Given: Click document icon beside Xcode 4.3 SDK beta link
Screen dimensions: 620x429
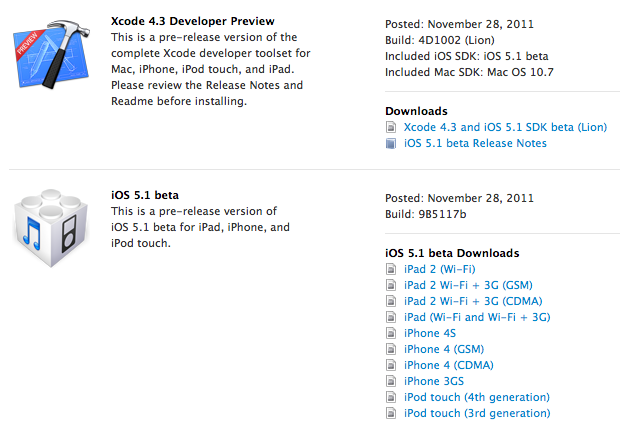Looking at the screenshot, I should click(391, 127).
